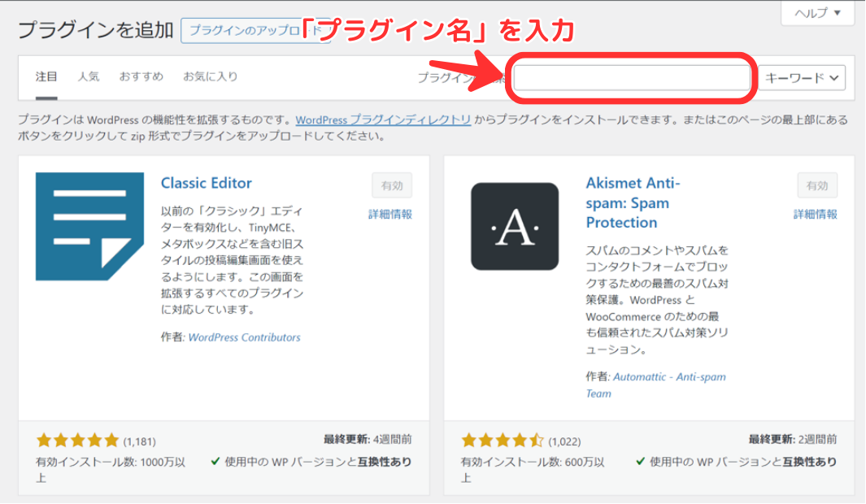Go to the お気に入り tab
The image size is (866, 504).
pos(211,76)
